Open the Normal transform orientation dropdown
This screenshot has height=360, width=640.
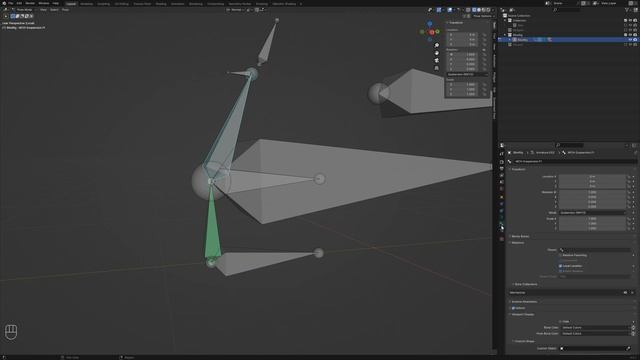pyautogui.click(x=236, y=9)
